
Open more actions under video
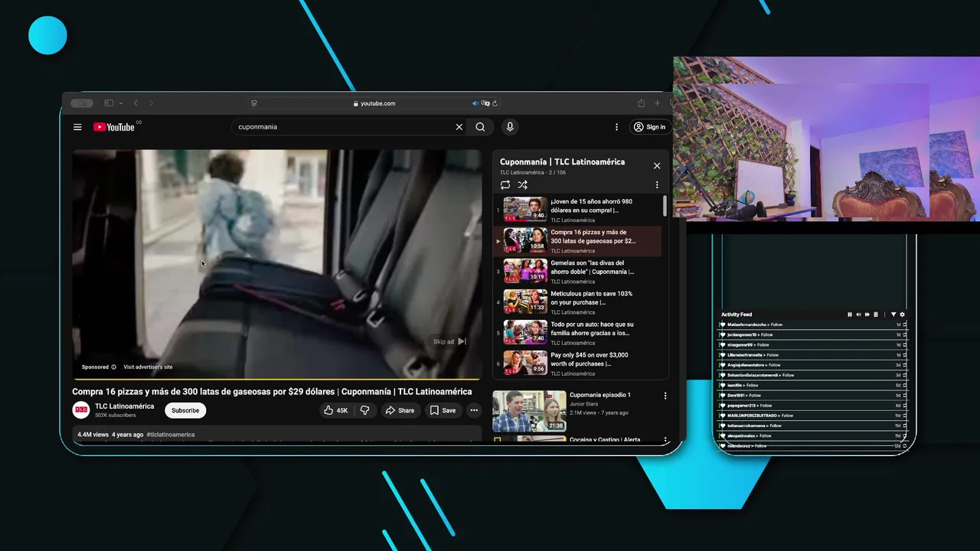tap(474, 410)
